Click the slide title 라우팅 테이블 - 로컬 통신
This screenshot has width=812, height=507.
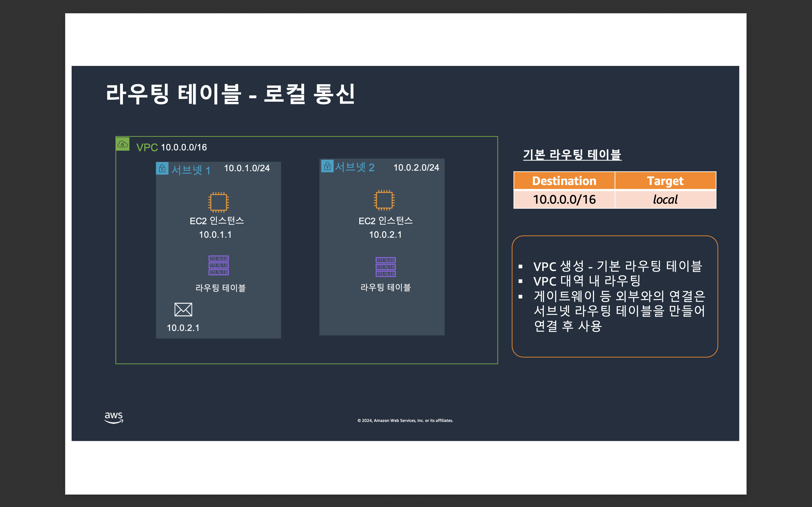click(230, 94)
